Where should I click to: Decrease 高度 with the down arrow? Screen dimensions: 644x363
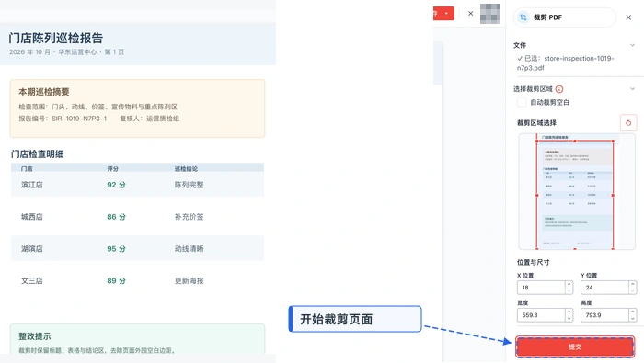point(633,318)
